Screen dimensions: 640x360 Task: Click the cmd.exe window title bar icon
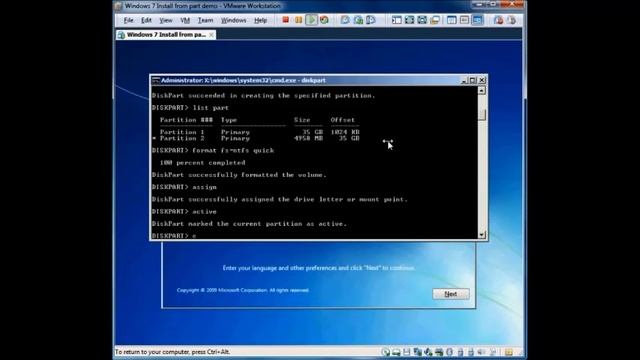[x=156, y=80]
